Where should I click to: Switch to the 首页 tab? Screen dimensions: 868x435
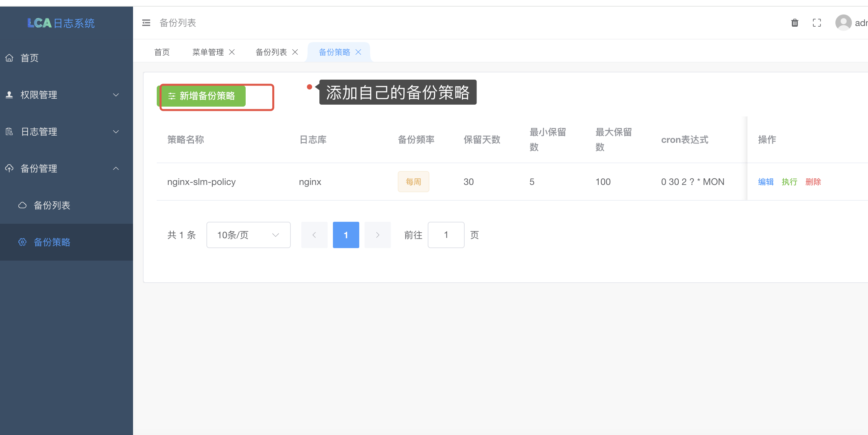(162, 52)
